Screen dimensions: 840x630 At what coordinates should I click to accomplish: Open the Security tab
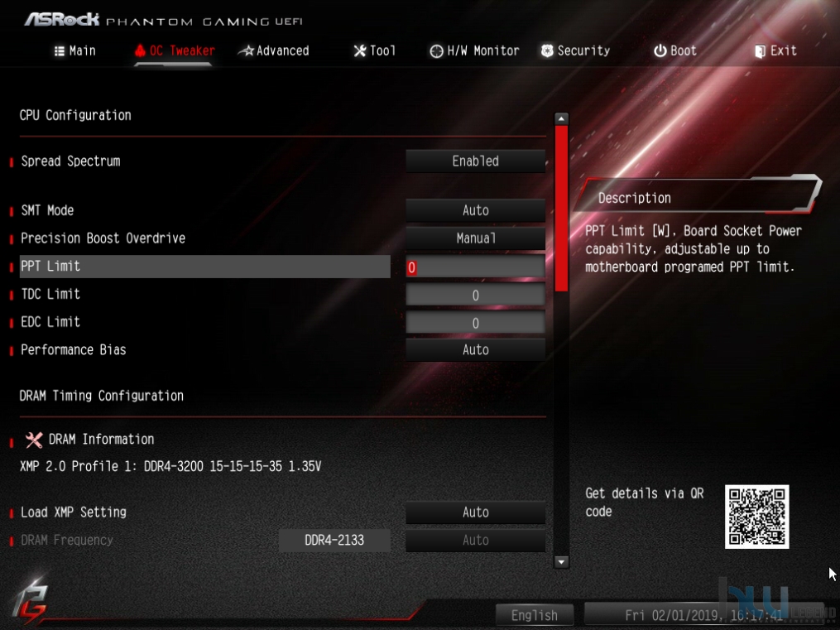point(575,50)
